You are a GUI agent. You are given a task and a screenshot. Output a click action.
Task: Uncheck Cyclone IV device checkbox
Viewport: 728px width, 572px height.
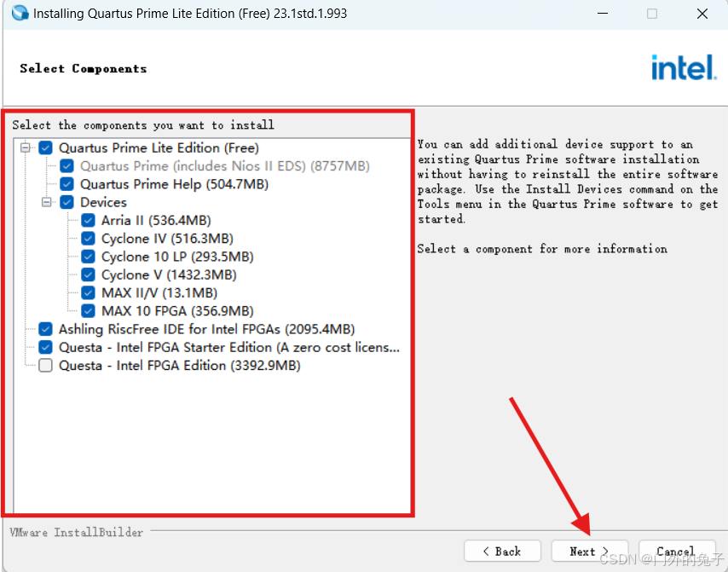(88, 238)
